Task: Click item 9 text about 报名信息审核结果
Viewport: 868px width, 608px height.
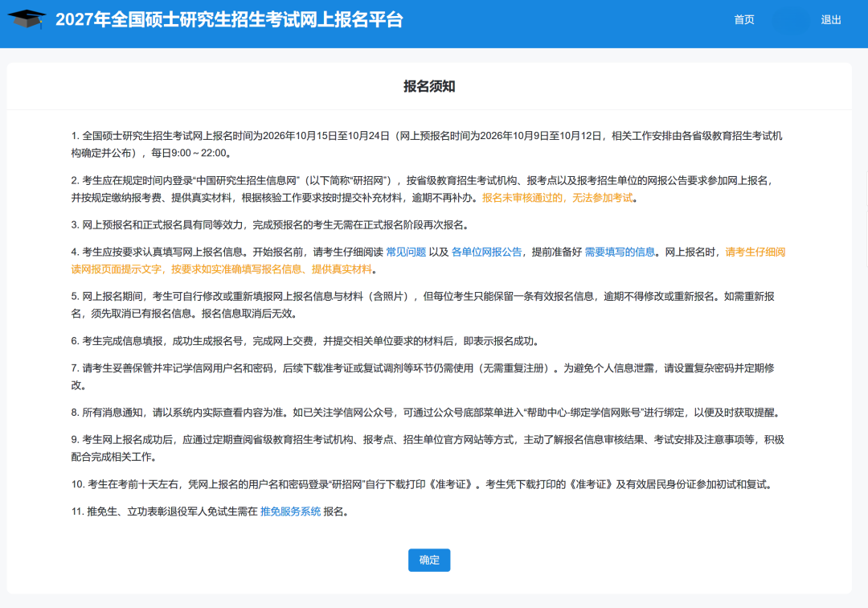Action: click(x=428, y=448)
